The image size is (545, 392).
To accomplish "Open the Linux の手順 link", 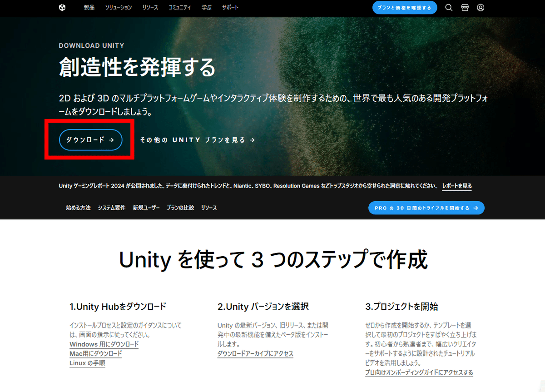I will (x=87, y=363).
